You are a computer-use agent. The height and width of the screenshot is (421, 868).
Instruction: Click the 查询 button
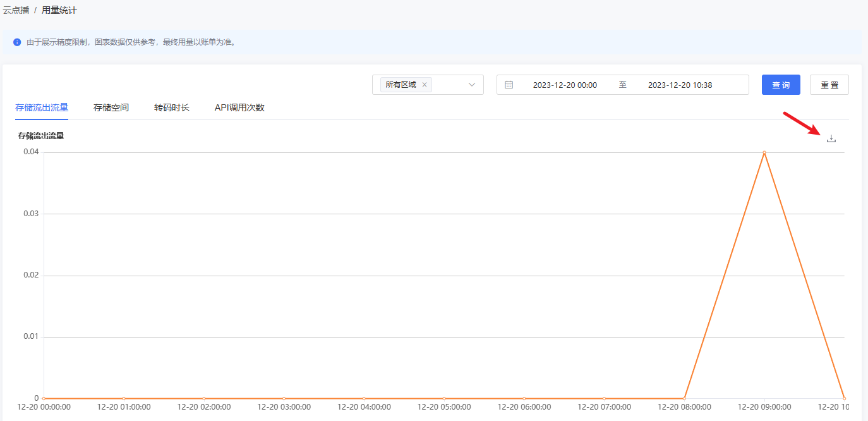[x=781, y=85]
